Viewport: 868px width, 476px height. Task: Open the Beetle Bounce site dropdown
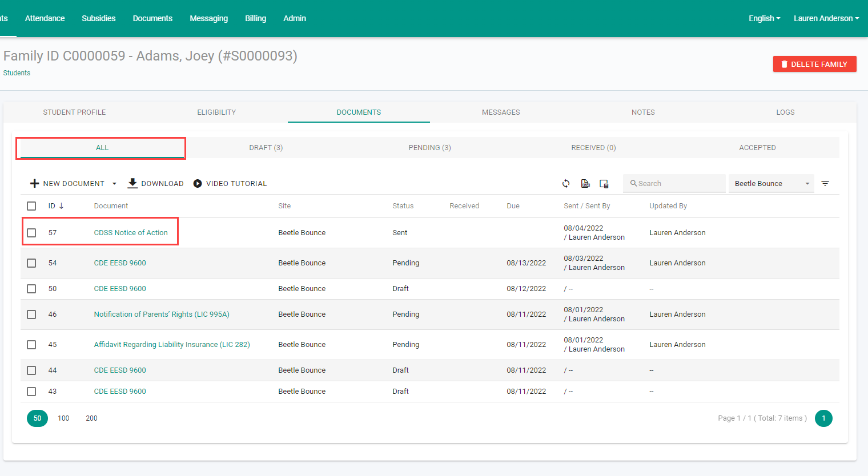(x=771, y=183)
